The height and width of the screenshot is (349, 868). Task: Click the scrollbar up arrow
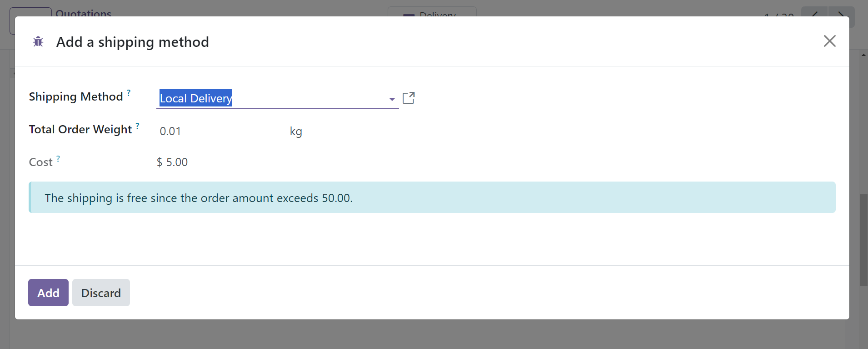point(863,55)
